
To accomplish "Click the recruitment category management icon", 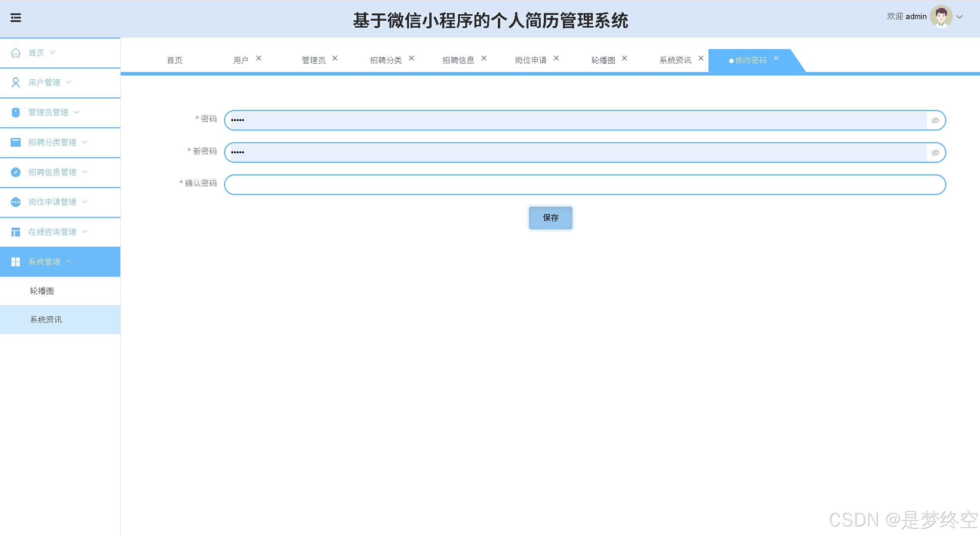I will (16, 142).
